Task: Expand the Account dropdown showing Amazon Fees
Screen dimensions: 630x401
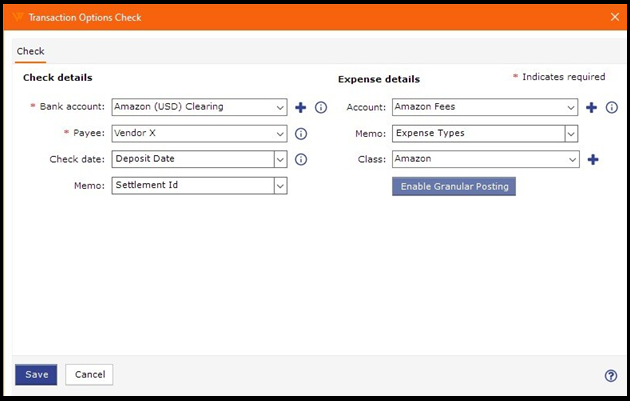Action: click(x=571, y=107)
